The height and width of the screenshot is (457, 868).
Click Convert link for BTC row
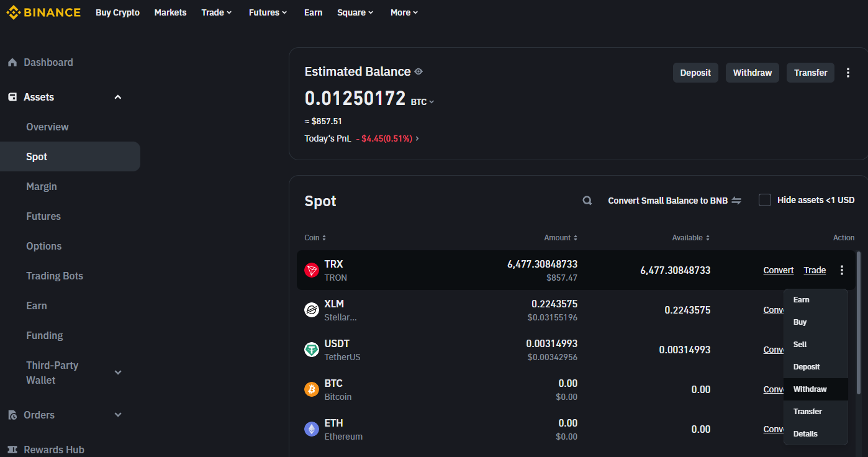[774, 389]
